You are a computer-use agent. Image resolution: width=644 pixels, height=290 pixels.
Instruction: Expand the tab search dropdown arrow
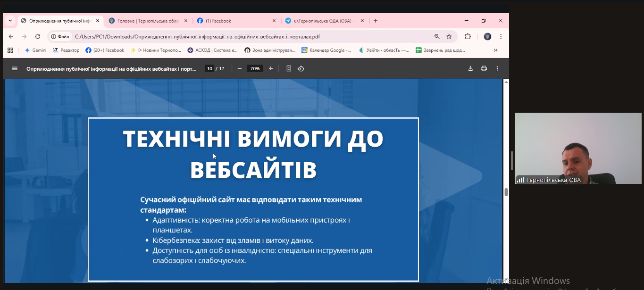coord(10,21)
